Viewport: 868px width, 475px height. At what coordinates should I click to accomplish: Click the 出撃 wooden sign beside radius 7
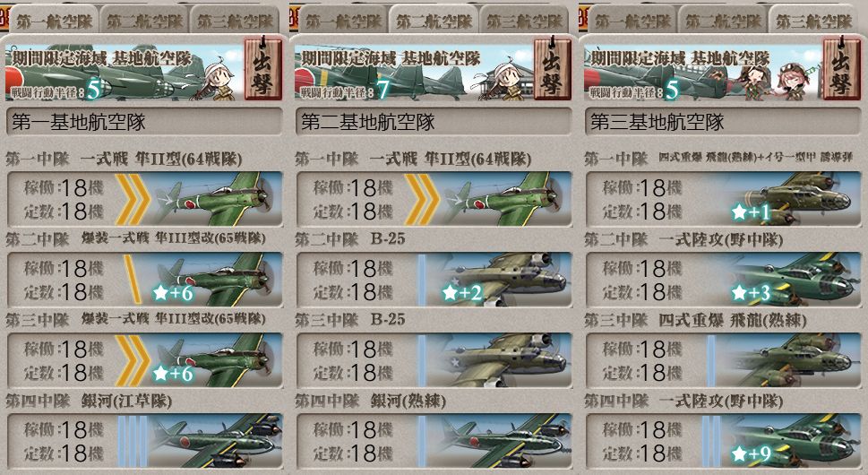[553, 69]
